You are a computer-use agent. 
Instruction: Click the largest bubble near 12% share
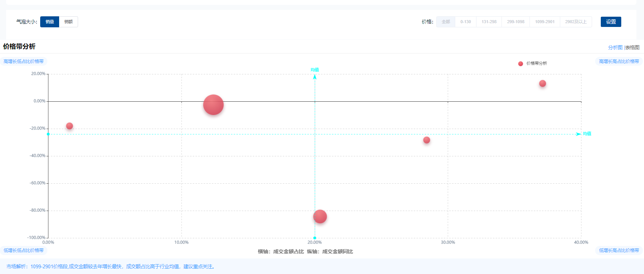(213, 105)
